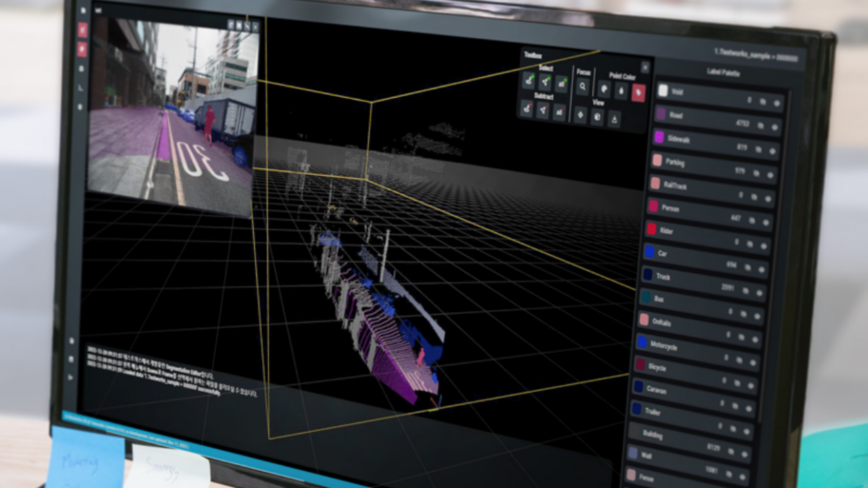Click the cube icon under View
The image size is (868, 488).
click(597, 117)
